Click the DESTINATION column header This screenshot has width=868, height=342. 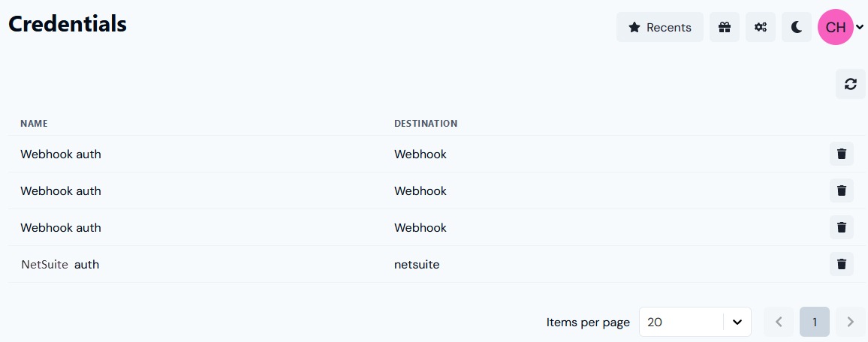click(425, 123)
